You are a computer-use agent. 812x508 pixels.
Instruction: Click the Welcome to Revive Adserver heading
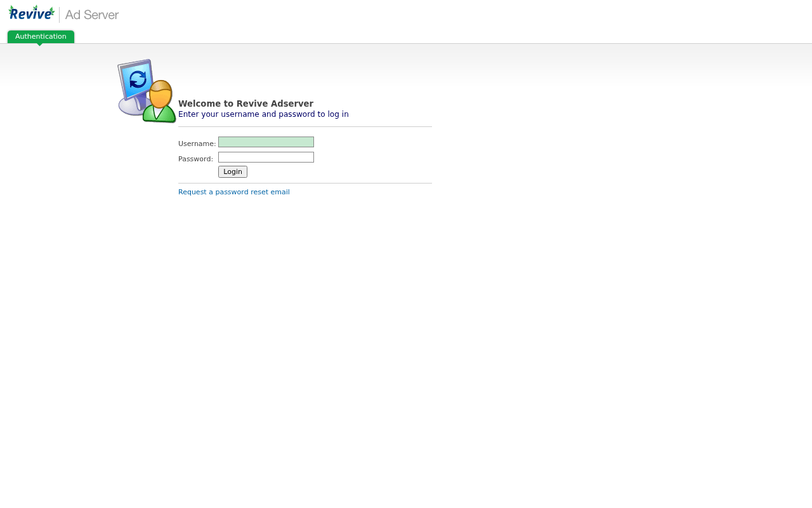(246, 104)
